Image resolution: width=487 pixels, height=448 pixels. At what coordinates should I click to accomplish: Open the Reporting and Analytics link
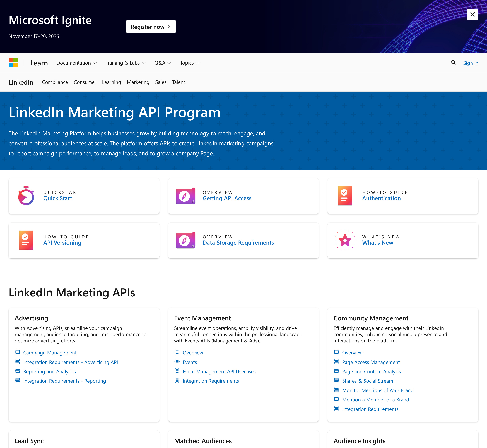[49, 371]
